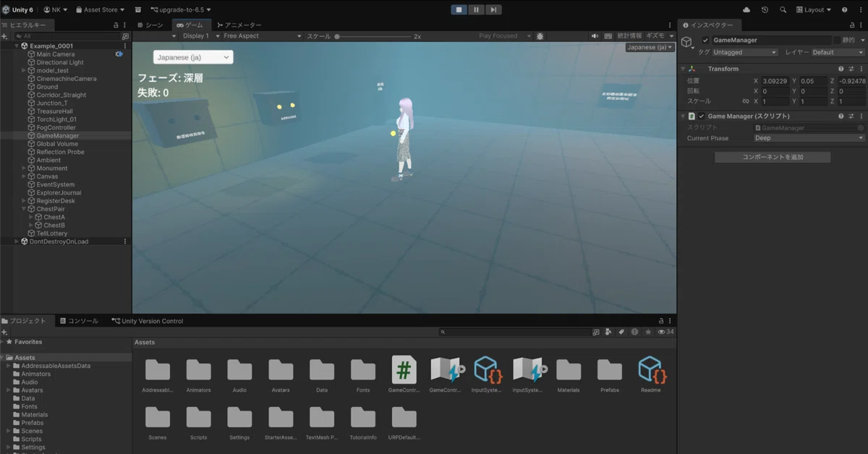Open the upgrade-to-6.5 branch button
The height and width of the screenshot is (454, 868).
(181, 9)
